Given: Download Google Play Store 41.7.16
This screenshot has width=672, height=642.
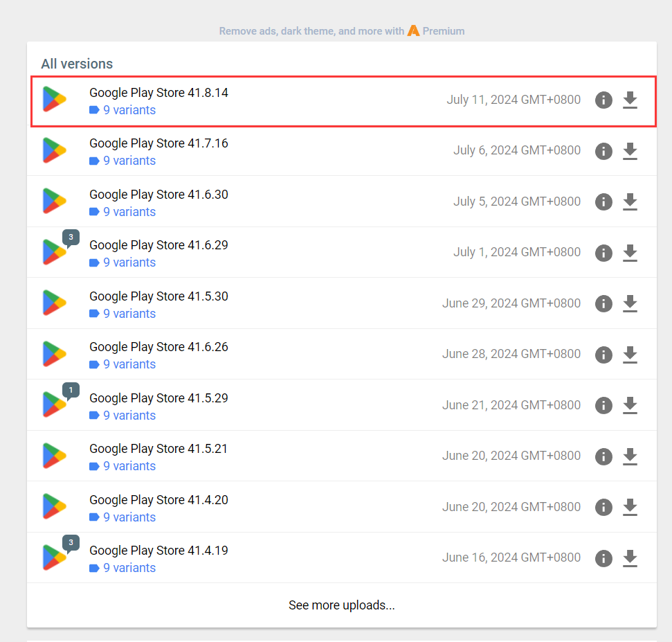Looking at the screenshot, I should point(630,151).
